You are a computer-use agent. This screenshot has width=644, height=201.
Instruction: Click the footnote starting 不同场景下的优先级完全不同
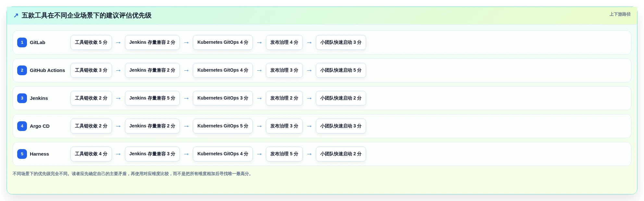[133, 174]
